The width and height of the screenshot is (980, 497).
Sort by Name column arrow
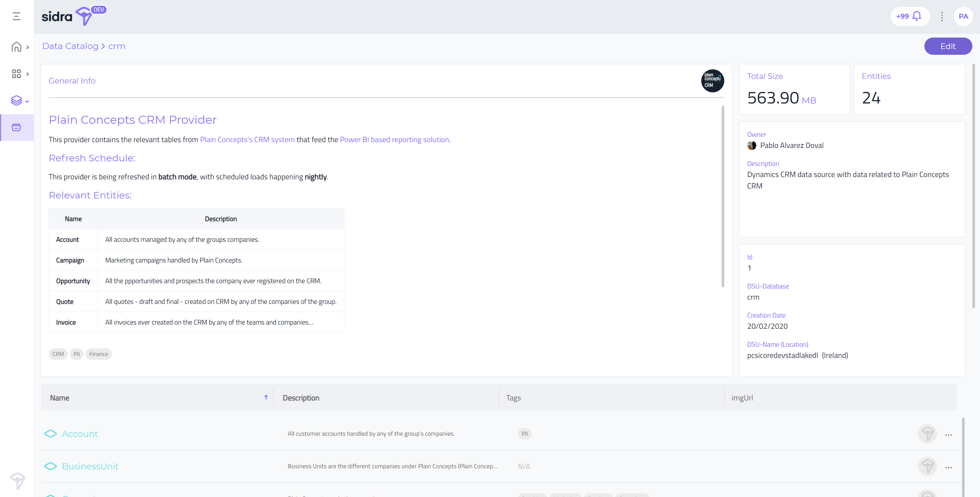pyautogui.click(x=266, y=398)
